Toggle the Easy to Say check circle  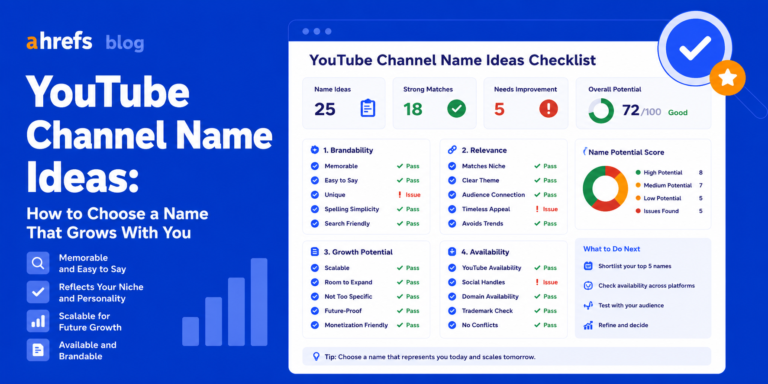pyautogui.click(x=314, y=180)
